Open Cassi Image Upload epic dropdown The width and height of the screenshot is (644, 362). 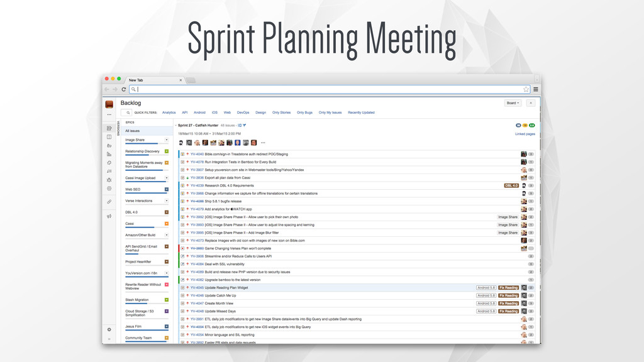[x=167, y=178]
